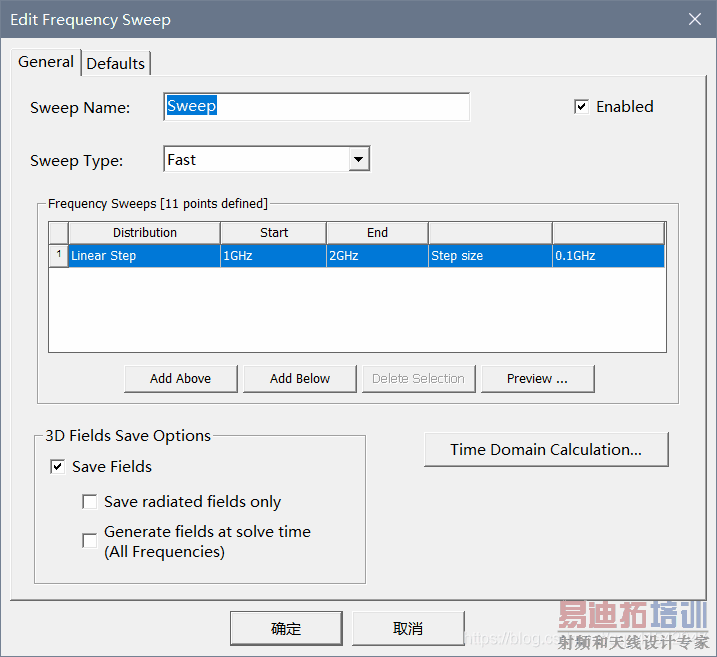Open the Preview dialog button
Viewport: 717px width, 657px height.
click(x=537, y=379)
